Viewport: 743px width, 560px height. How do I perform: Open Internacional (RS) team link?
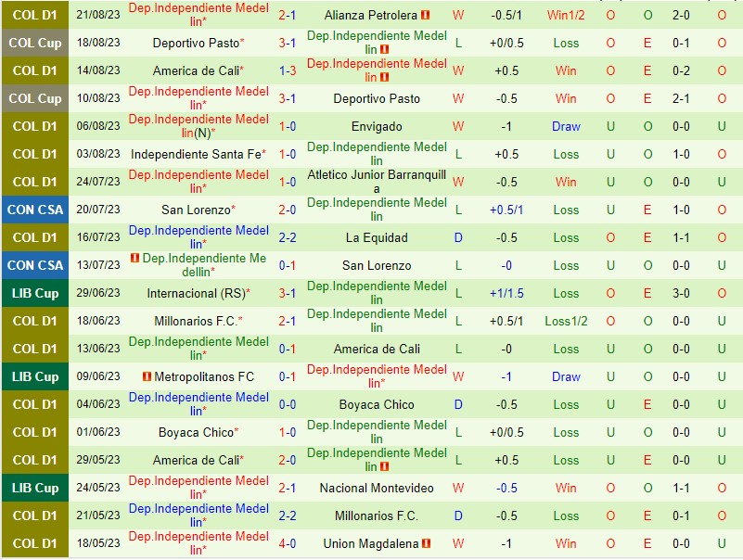196,294
